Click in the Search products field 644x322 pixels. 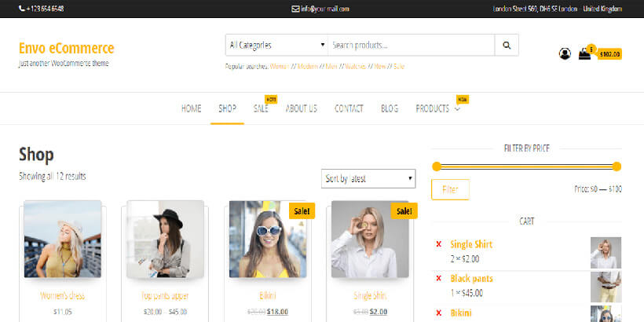coord(408,46)
